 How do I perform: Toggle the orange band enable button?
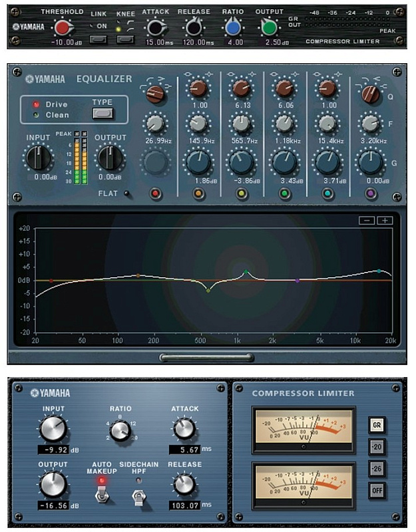[x=198, y=194]
